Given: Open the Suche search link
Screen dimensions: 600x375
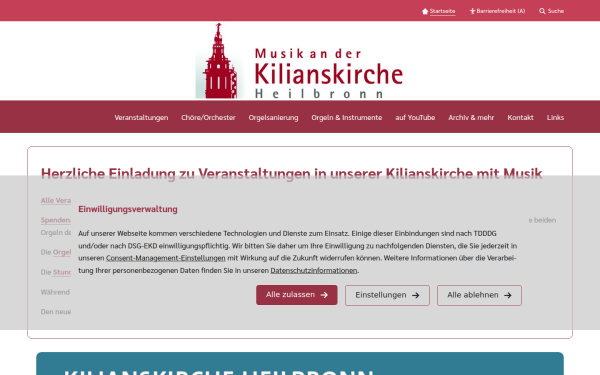Looking at the screenshot, I should click(556, 11).
